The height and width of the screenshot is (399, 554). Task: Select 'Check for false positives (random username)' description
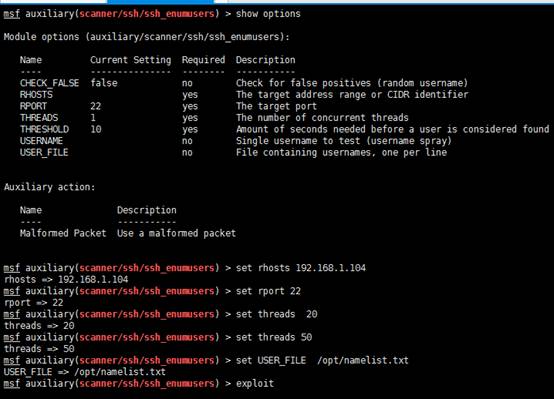click(352, 83)
